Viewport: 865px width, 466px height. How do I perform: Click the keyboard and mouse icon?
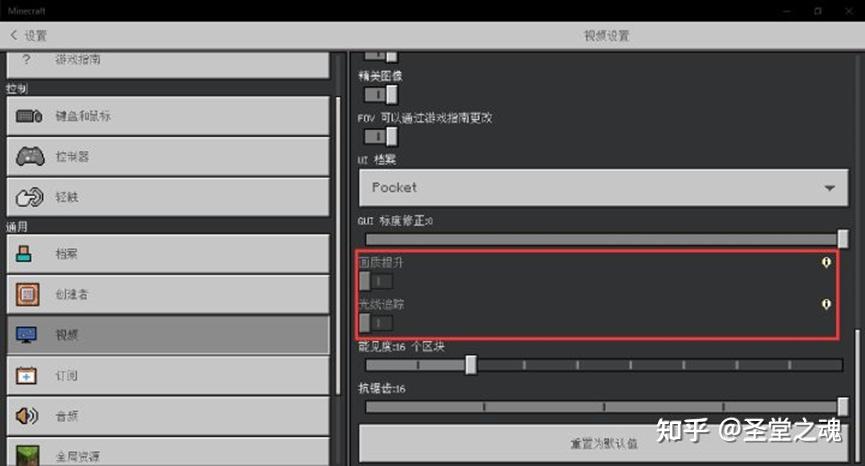point(29,116)
